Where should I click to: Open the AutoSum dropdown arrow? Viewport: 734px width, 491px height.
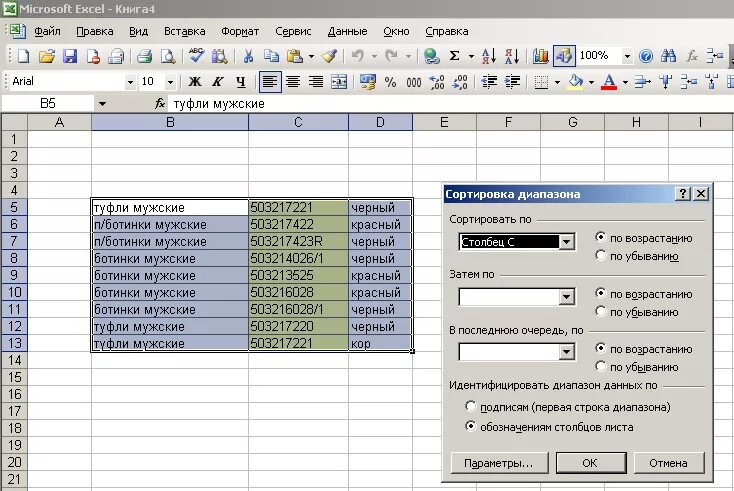click(x=471, y=57)
